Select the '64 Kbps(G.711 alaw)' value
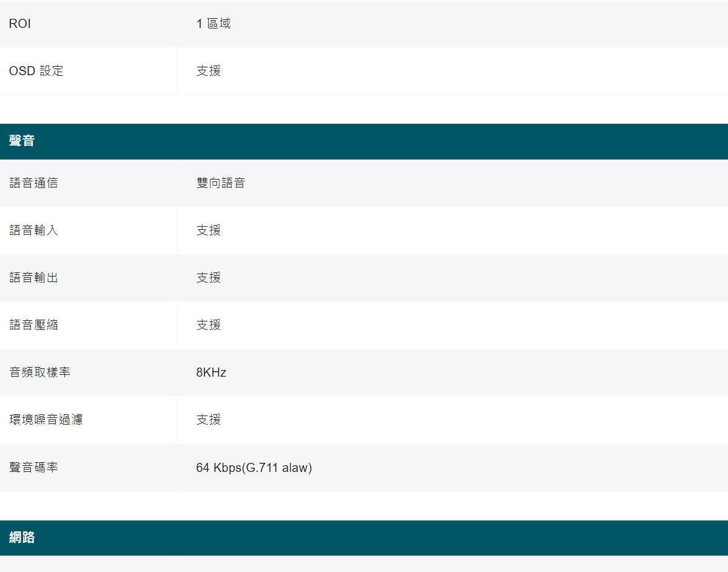The height and width of the screenshot is (572, 728). [x=254, y=468]
